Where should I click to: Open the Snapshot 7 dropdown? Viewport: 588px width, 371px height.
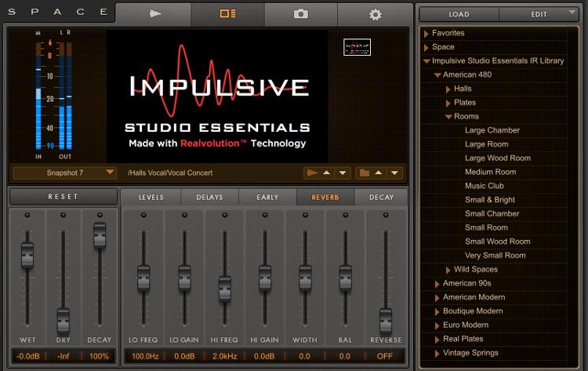64,173
